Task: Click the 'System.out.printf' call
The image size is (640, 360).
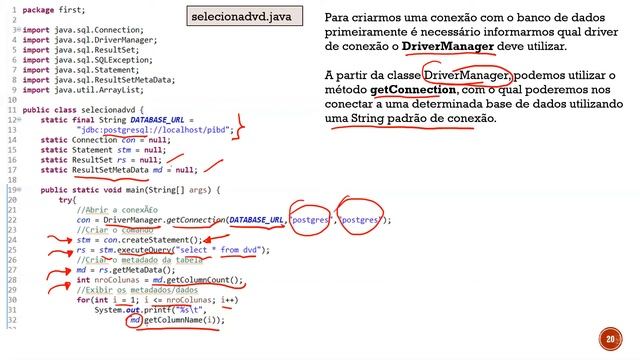Action: (150, 310)
